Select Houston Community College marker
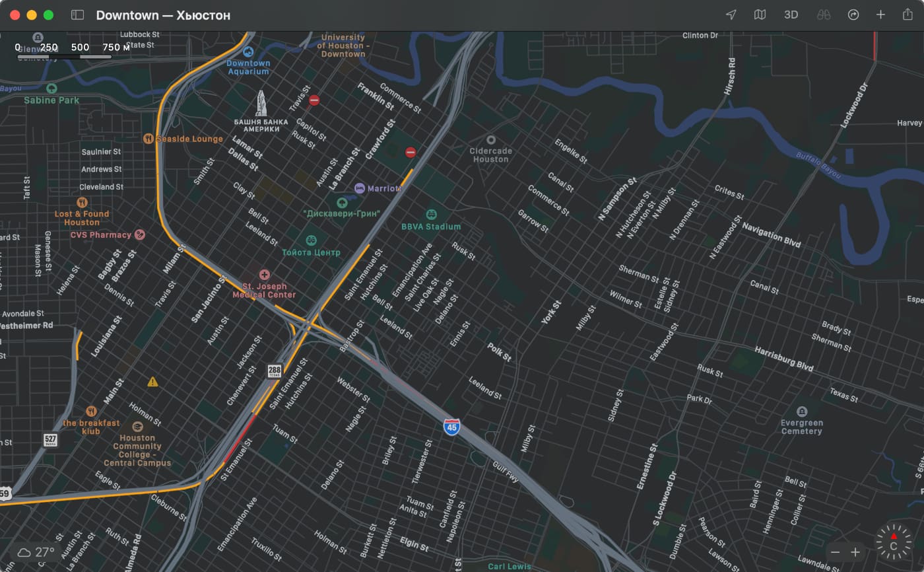 tap(137, 426)
